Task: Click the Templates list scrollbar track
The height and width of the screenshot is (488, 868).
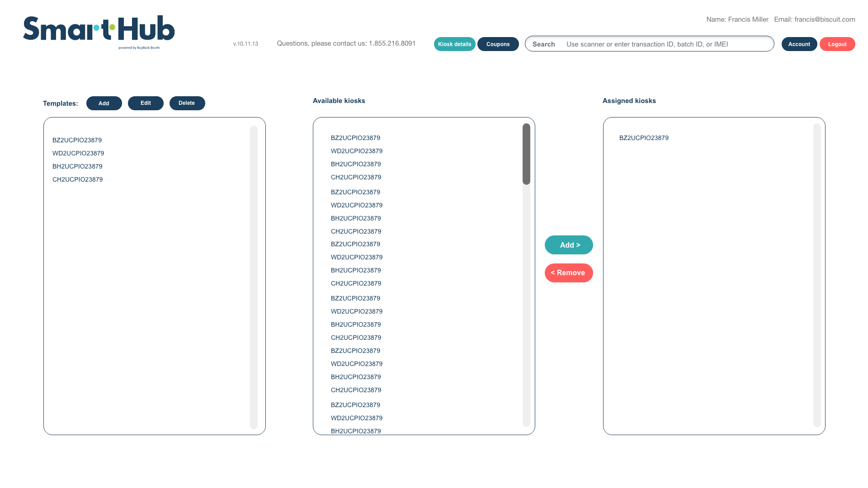Action: tap(254, 277)
